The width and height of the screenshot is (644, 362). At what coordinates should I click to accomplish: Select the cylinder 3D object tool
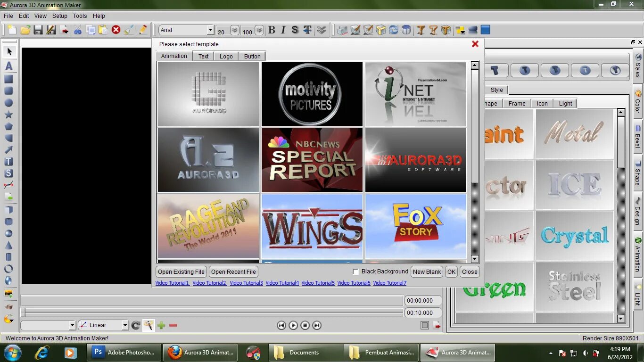tap(8, 257)
